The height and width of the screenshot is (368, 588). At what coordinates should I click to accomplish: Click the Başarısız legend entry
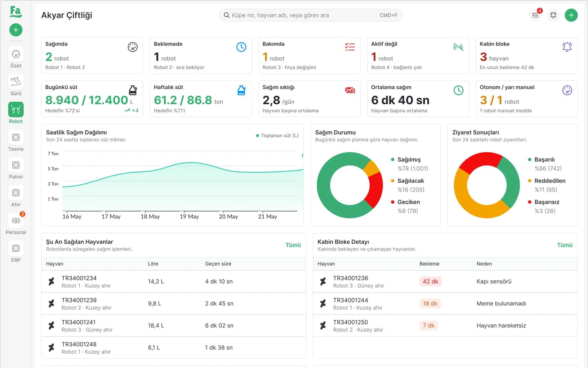tap(544, 206)
